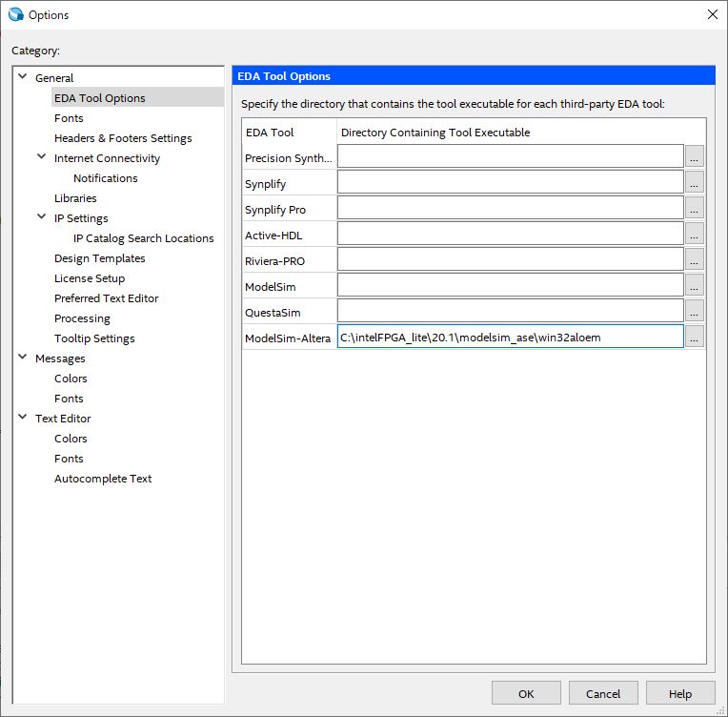This screenshot has height=717, width=728.
Task: Collapse the Text Editor category
Action: [23, 418]
